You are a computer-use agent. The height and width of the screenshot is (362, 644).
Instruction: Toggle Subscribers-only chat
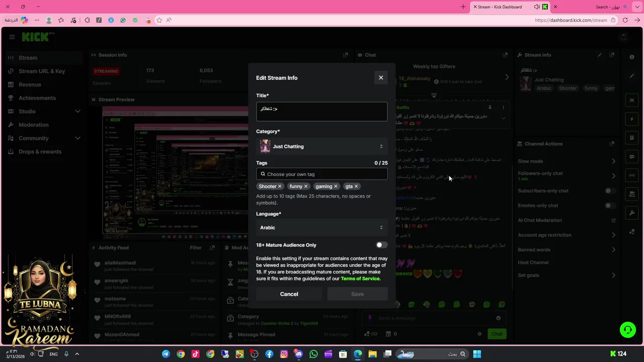pyautogui.click(x=609, y=191)
